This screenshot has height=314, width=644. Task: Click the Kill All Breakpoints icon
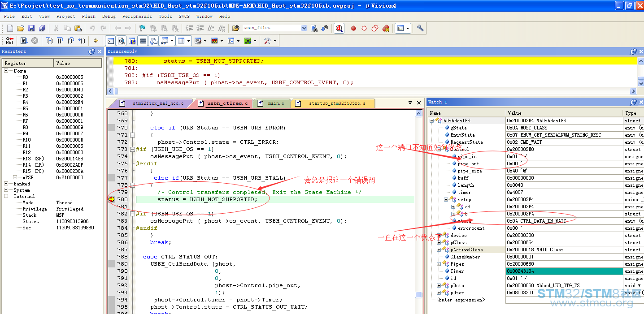pos(386,28)
